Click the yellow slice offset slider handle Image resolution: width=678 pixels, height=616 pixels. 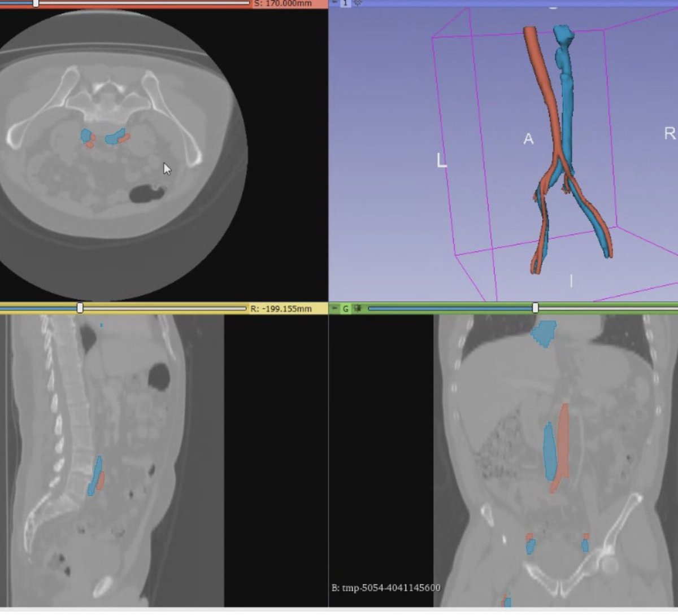point(80,308)
